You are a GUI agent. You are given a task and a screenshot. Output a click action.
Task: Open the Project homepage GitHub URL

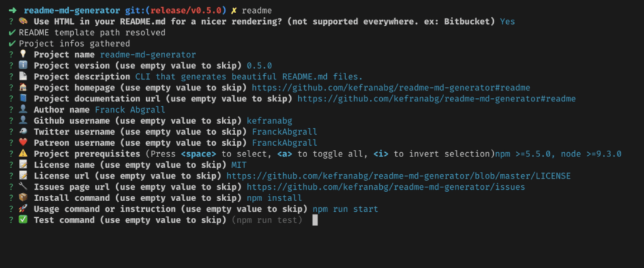coord(391,88)
